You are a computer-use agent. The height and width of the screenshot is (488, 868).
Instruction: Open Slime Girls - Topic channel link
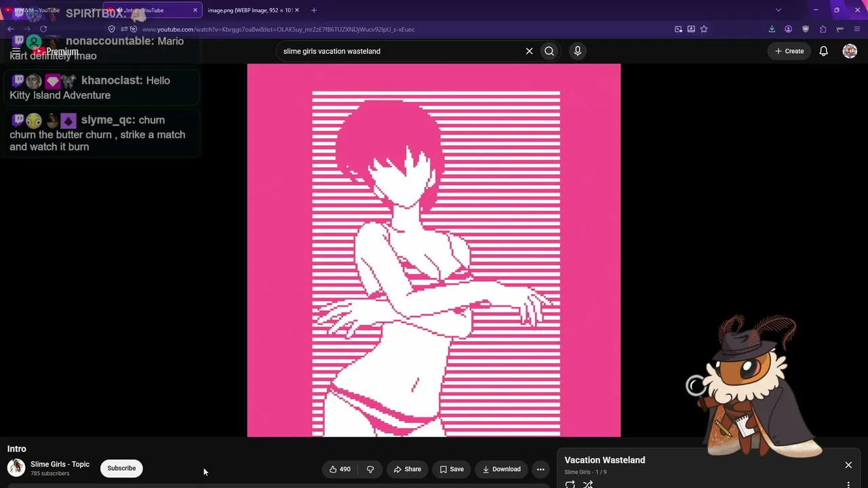click(60, 464)
